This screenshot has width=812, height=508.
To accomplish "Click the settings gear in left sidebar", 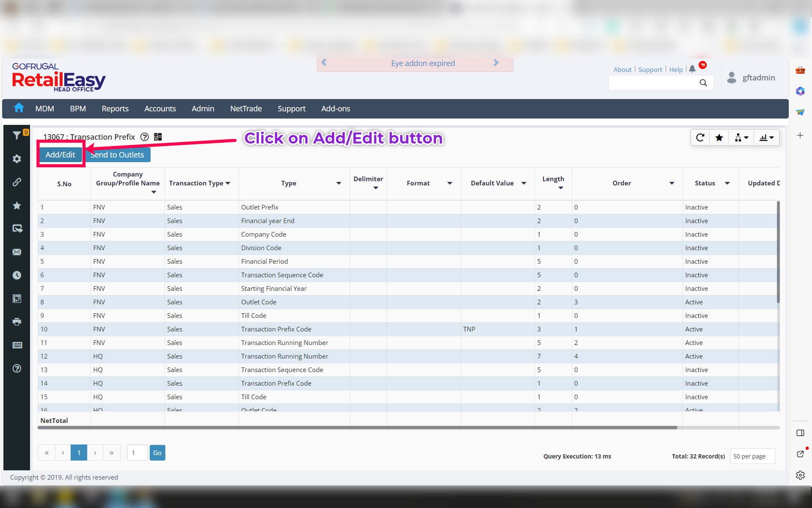I will (x=16, y=159).
